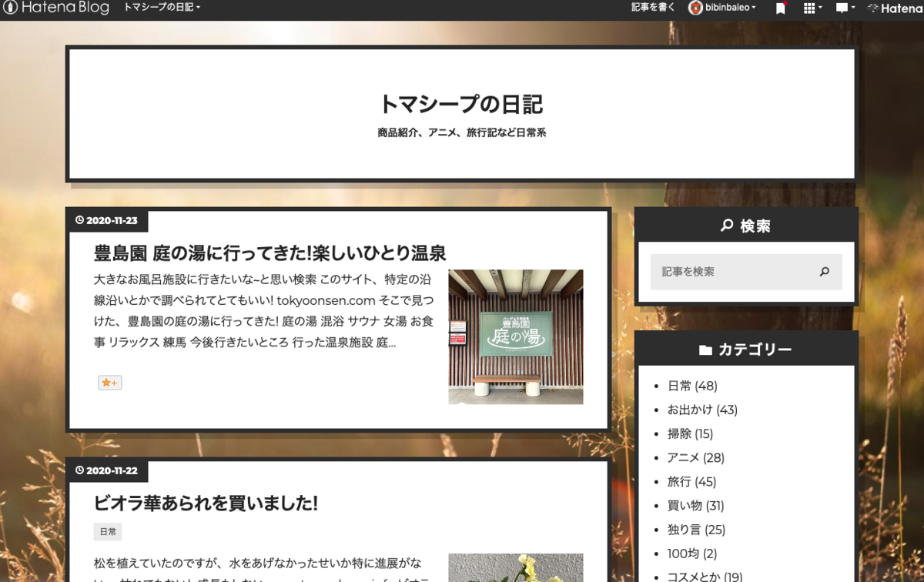Open the services grid icon menu

click(x=812, y=8)
